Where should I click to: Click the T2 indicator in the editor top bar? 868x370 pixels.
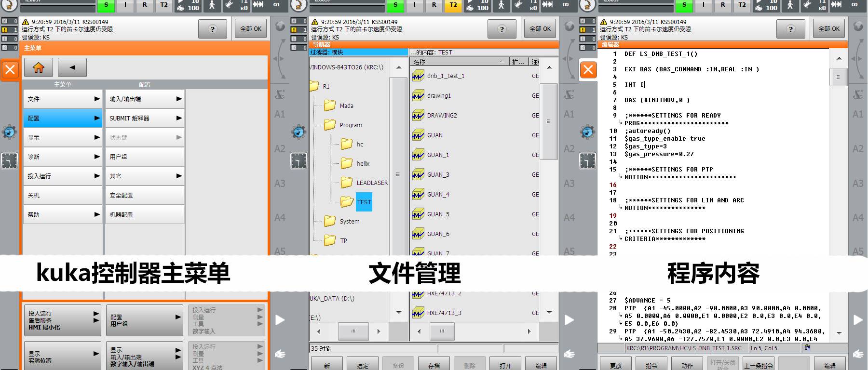pyautogui.click(x=742, y=5)
